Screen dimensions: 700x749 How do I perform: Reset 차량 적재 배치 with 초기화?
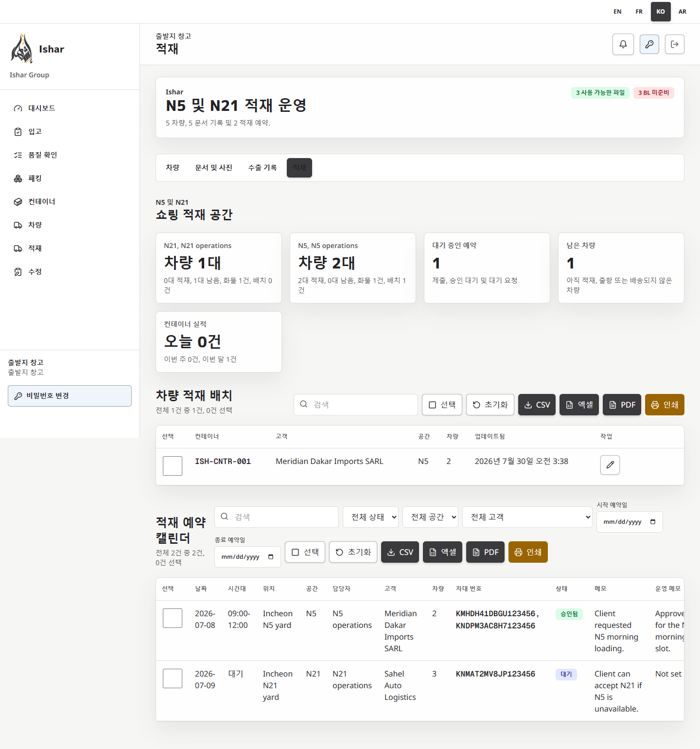[490, 405]
